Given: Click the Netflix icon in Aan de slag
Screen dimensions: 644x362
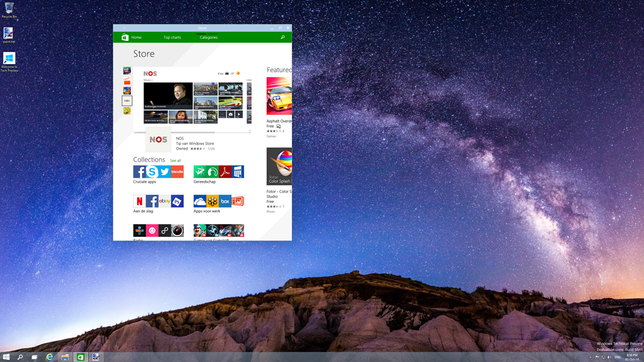Looking at the screenshot, I should 140,201.
